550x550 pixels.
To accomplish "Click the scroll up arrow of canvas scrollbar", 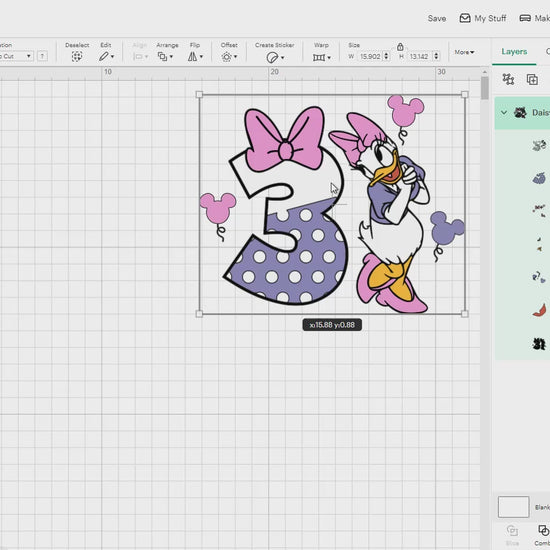I will 484,72.
